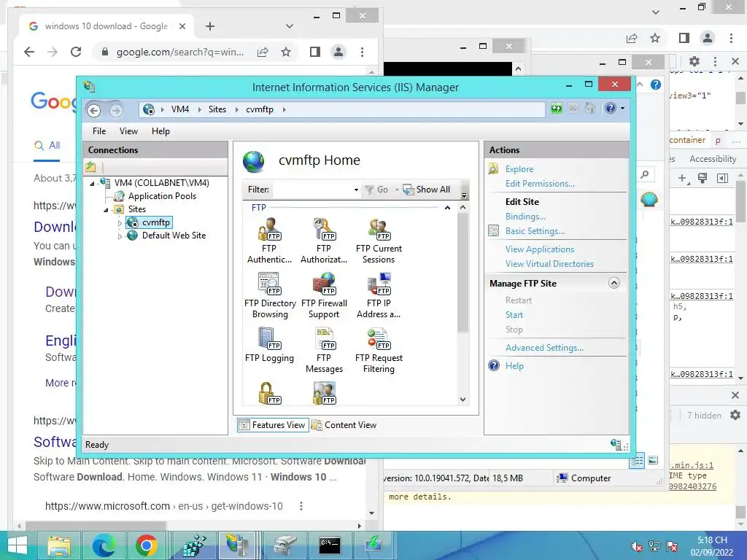Open the FTP user isolation icon in bottom row
Viewport: 747px width, 560px height.
325,393
